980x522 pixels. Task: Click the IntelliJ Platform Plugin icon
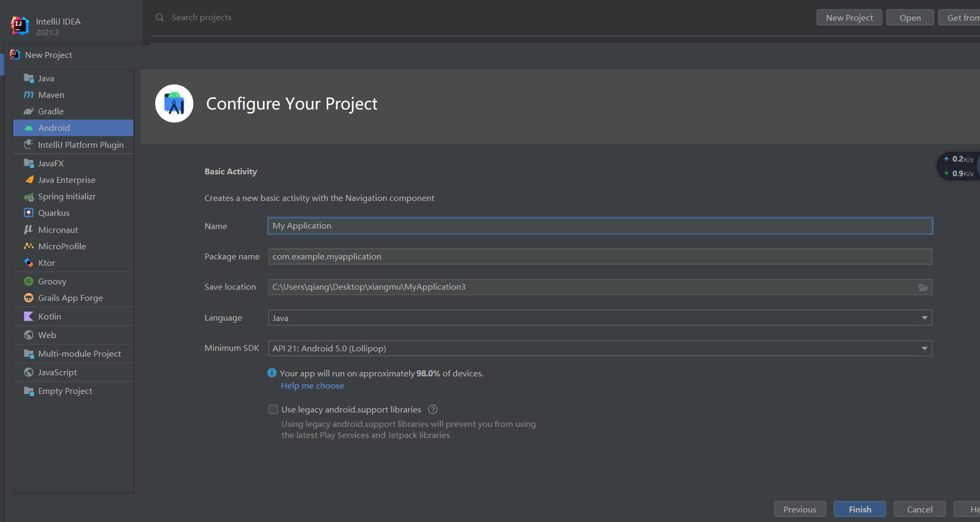[x=29, y=145]
